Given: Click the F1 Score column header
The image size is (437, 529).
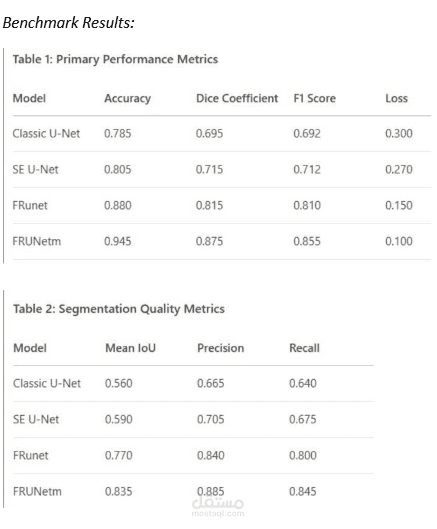Looking at the screenshot, I should click(315, 98).
